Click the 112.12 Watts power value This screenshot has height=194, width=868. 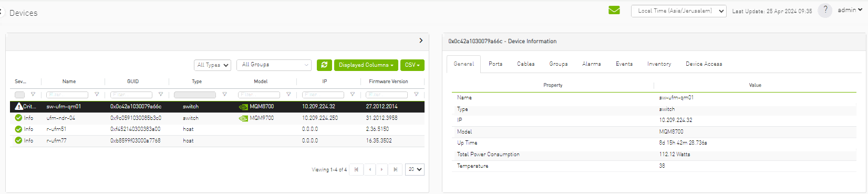point(675,154)
